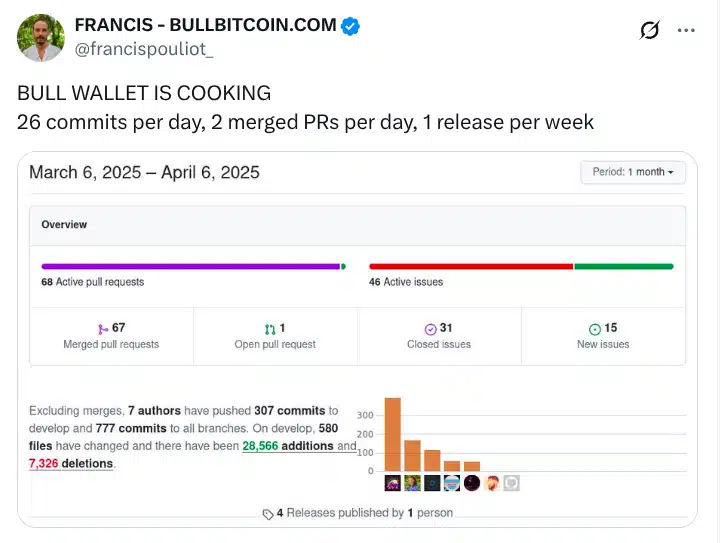Image resolution: width=721 pixels, height=543 pixels.
Task: Click the closed issues check icon
Action: (x=430, y=329)
